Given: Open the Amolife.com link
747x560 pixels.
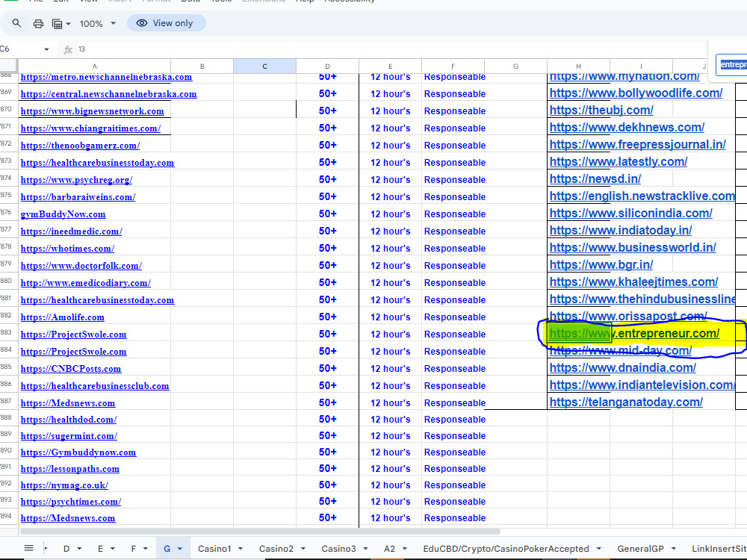Looking at the screenshot, I should tap(63, 317).
